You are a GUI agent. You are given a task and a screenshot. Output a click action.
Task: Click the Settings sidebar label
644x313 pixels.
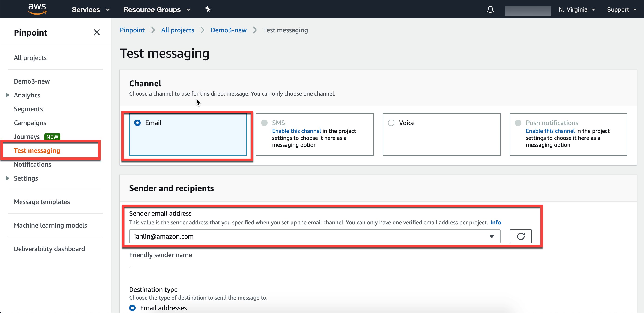pyautogui.click(x=26, y=178)
